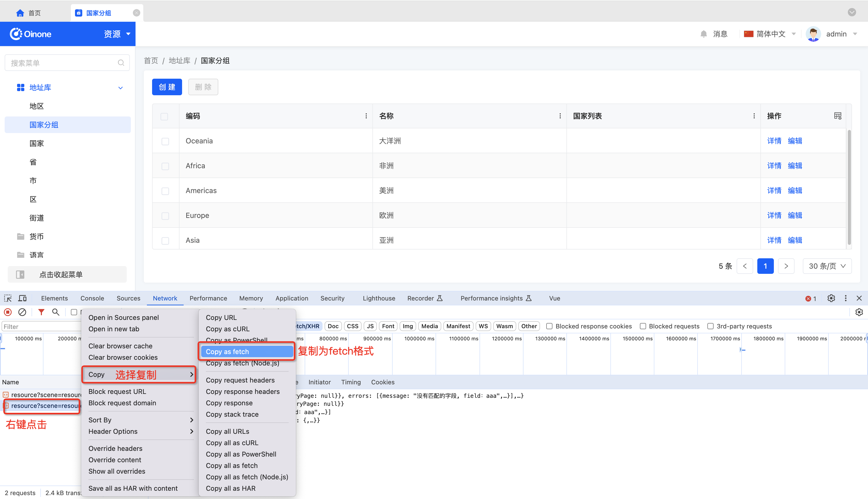Open DevTools settings gear icon

[831, 298]
